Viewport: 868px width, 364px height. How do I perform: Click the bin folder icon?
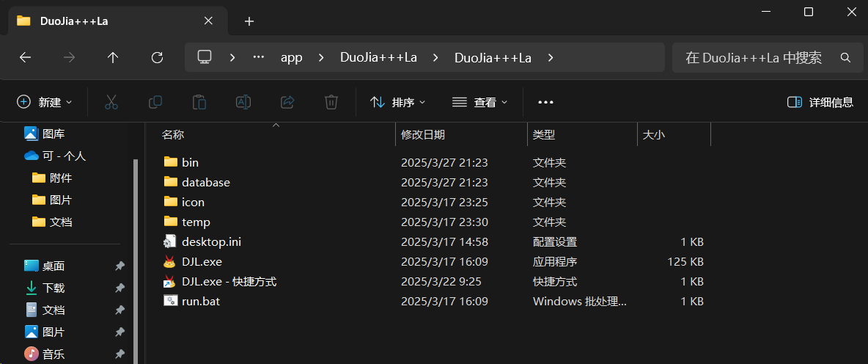point(171,161)
